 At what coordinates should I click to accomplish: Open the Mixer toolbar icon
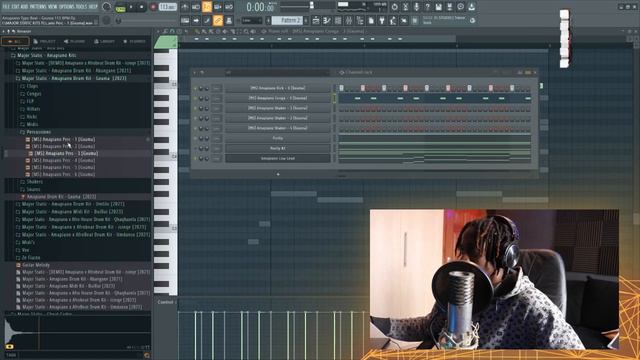(349, 20)
